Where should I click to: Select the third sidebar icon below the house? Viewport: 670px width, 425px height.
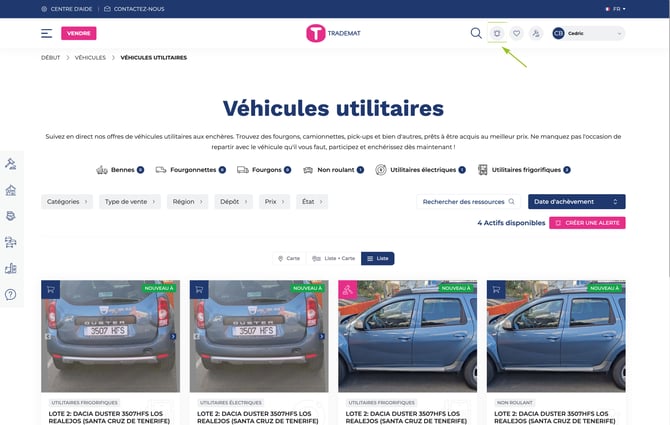[x=11, y=216]
